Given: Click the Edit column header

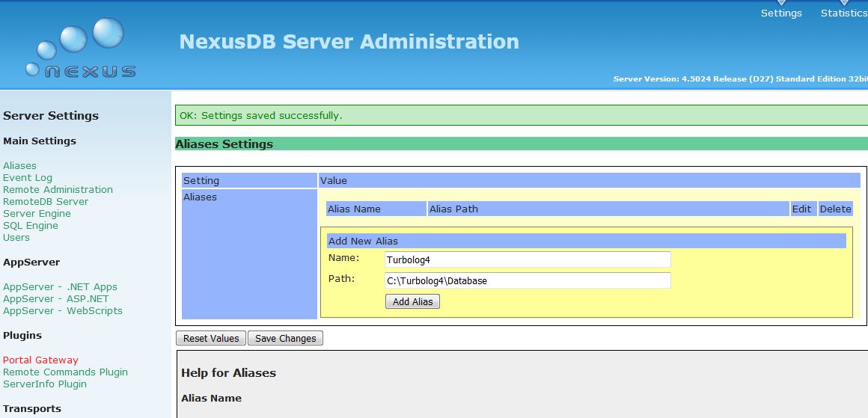Looking at the screenshot, I should pyautogui.click(x=803, y=209).
